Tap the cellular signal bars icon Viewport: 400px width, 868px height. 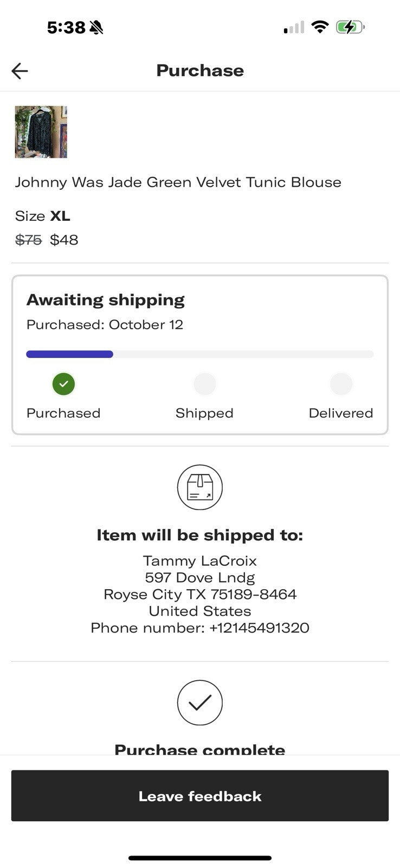[x=294, y=27]
